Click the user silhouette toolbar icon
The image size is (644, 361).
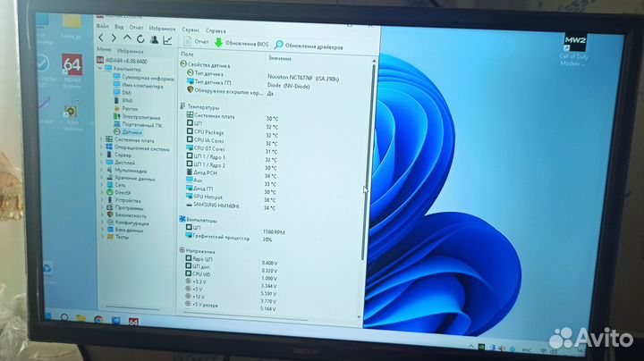coord(154,39)
